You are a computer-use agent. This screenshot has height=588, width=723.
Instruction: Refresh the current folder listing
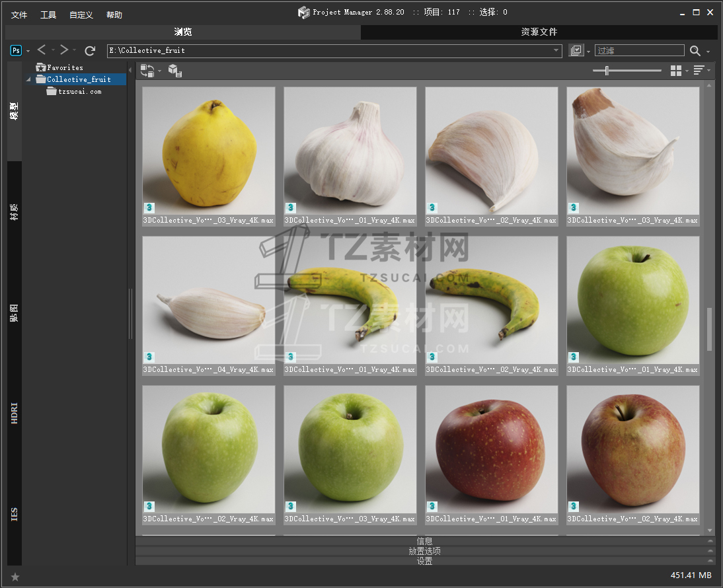tap(90, 51)
